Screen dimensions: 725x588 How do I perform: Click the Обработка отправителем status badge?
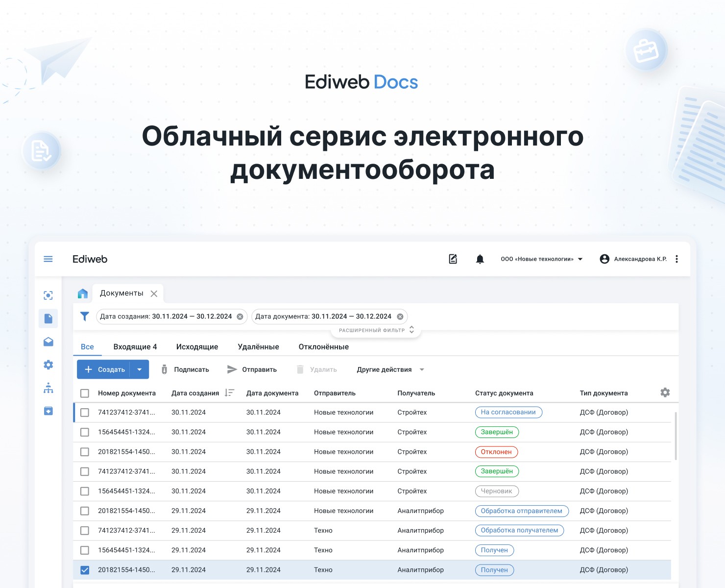(x=522, y=511)
